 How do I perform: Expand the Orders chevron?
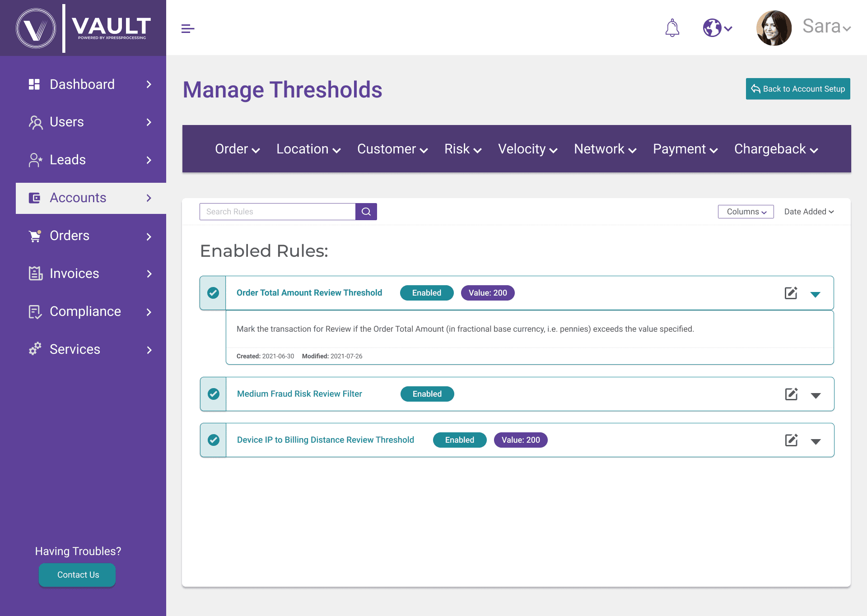point(149,236)
